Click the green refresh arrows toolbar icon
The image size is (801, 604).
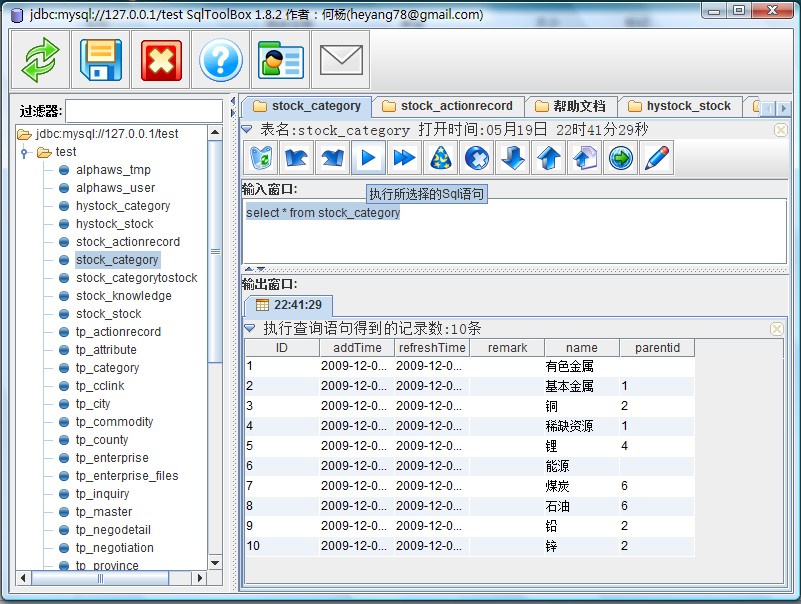(x=40, y=60)
